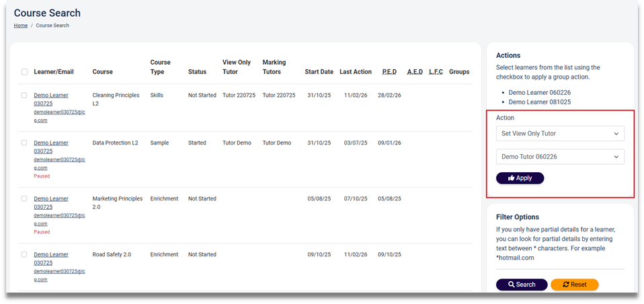Viewport: 644px width, 304px height.
Task: Click the Course column header
Action: (x=103, y=72)
